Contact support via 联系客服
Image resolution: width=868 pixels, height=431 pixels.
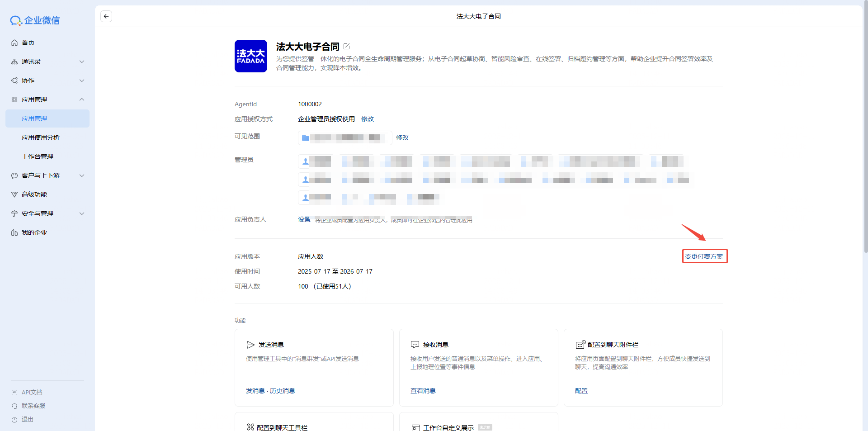coord(33,406)
